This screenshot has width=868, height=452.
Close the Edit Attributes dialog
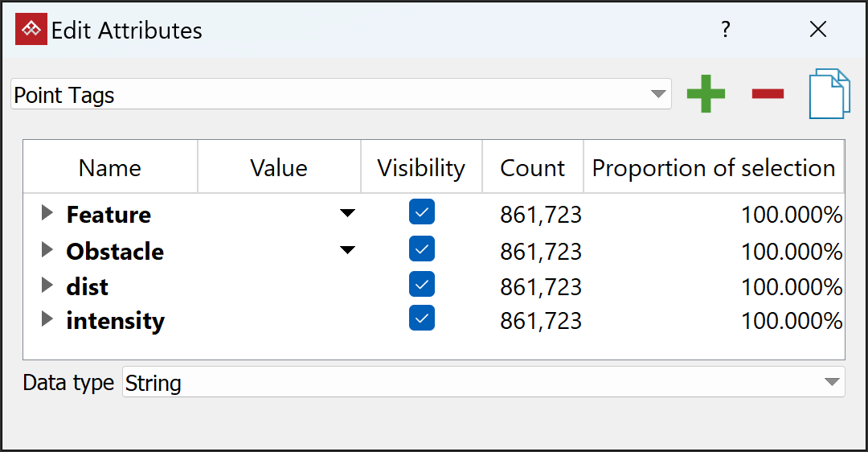click(818, 31)
